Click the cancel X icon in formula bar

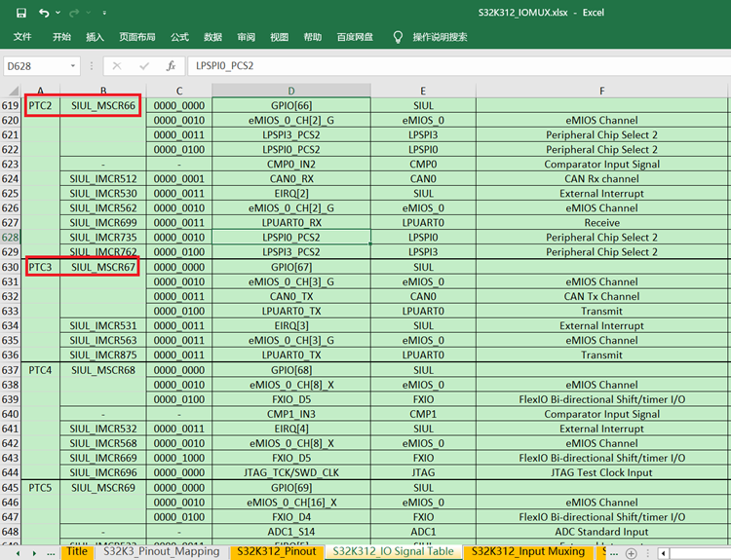pos(117,66)
